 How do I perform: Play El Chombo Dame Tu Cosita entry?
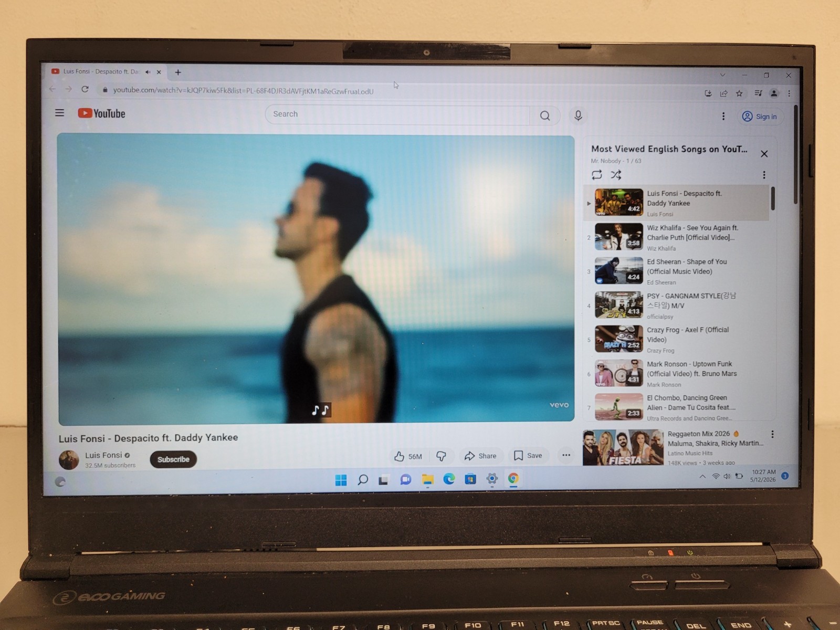[x=677, y=407]
